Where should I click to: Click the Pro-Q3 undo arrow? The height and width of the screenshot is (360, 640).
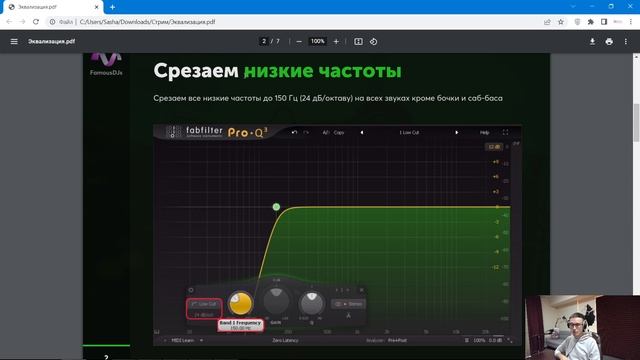point(294,132)
